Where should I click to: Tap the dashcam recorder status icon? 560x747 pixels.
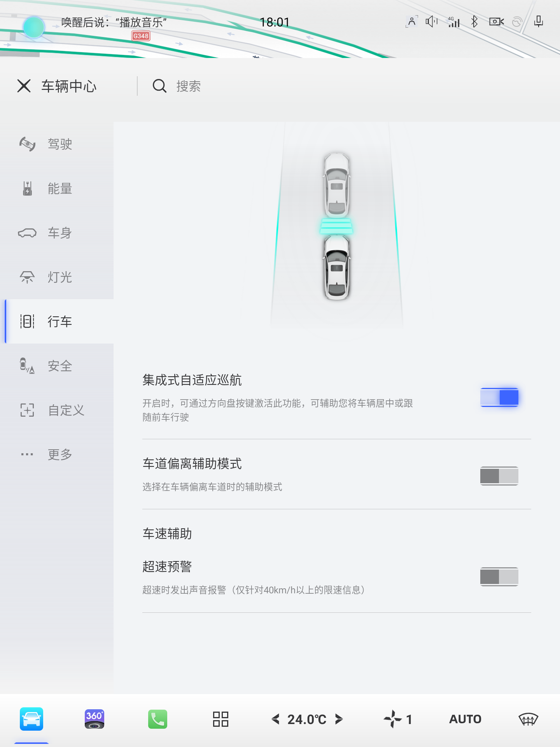point(496,22)
